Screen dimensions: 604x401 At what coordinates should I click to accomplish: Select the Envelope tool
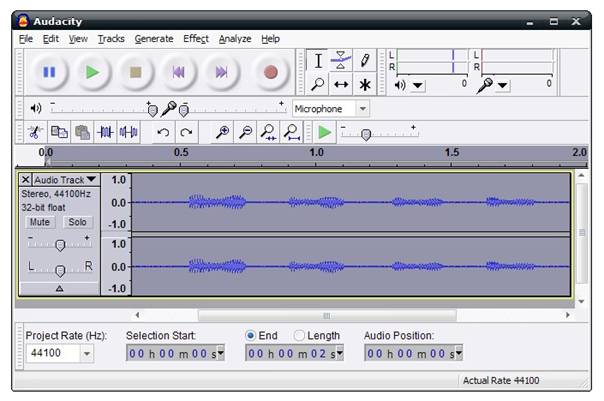[341, 60]
